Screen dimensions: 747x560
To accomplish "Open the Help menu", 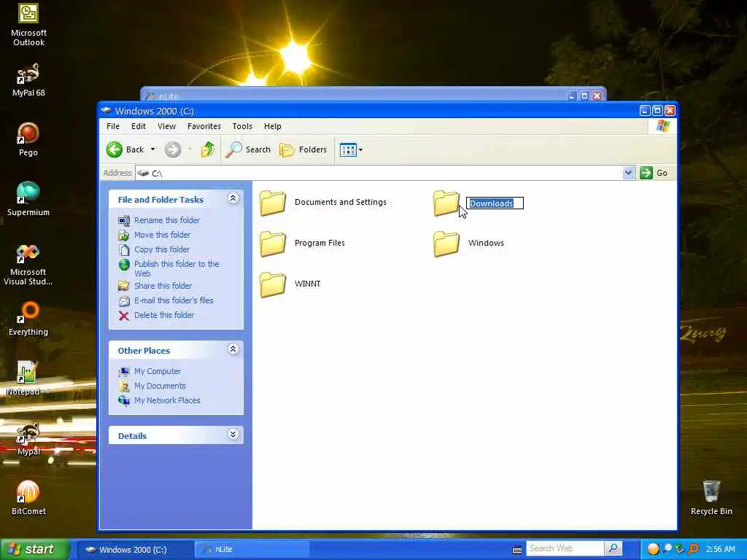I will 273,126.
